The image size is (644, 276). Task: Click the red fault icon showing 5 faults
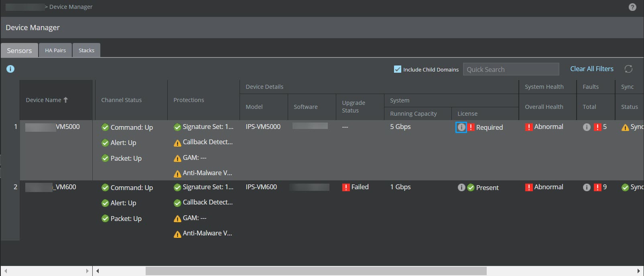(597, 127)
